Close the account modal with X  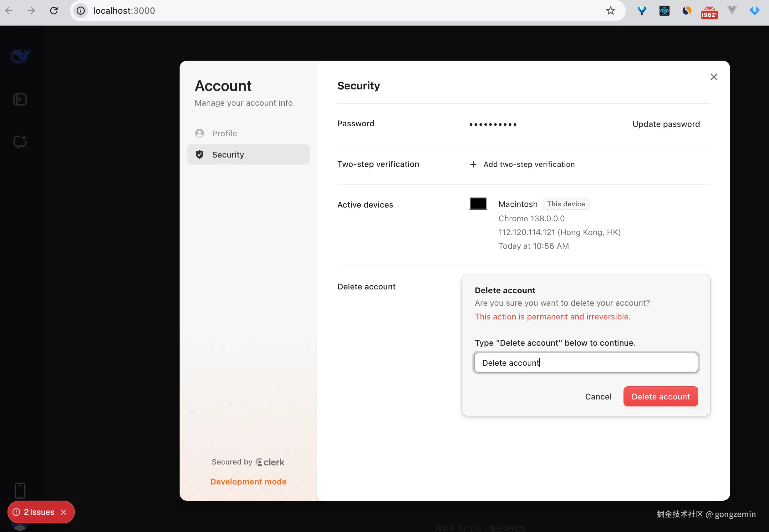click(x=714, y=77)
